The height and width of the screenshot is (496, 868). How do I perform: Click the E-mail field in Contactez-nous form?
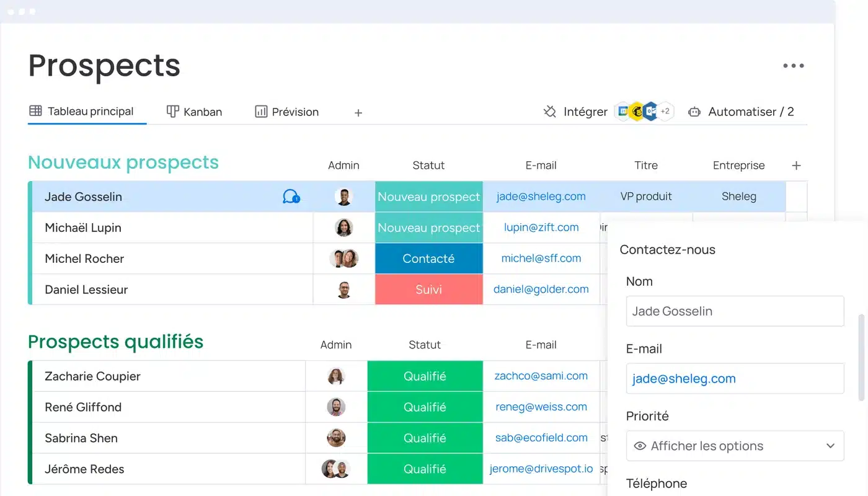(x=735, y=379)
